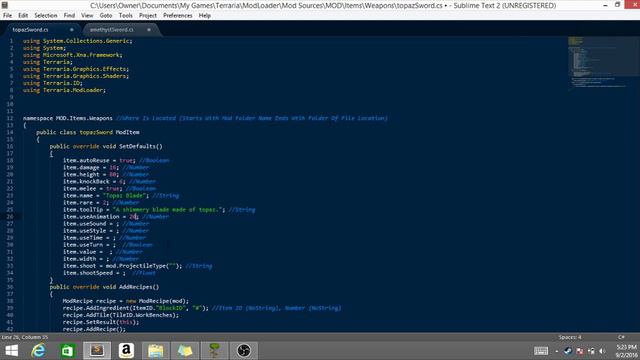Open the Project menu
The image size is (640, 360).
coord(148,16)
